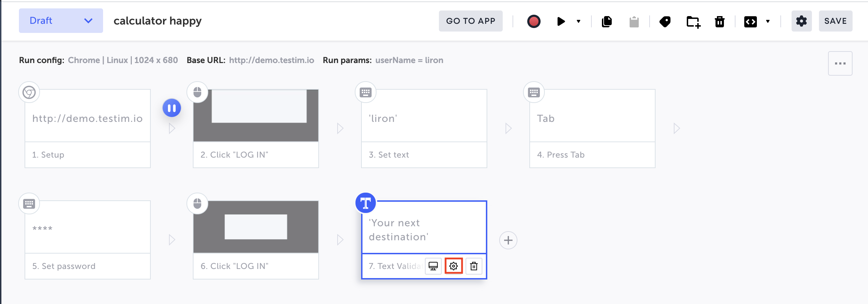Open the labels tag icon
868x304 pixels.
665,22
